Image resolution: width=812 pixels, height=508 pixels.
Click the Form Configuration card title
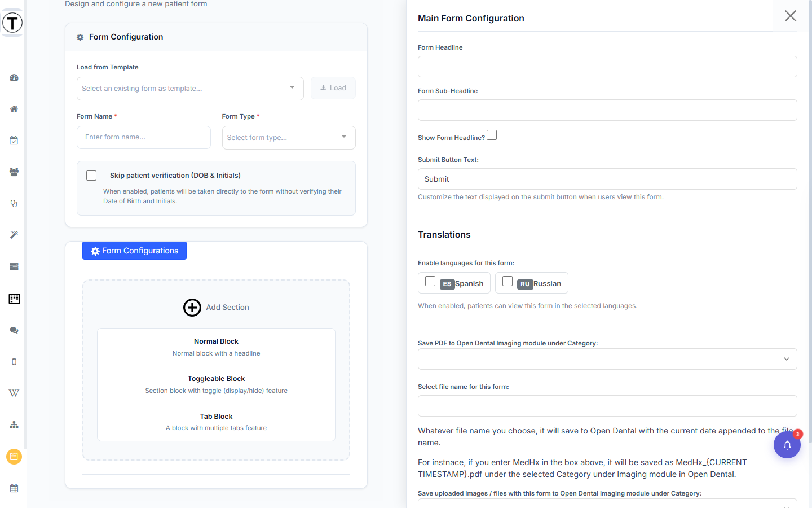(126, 37)
